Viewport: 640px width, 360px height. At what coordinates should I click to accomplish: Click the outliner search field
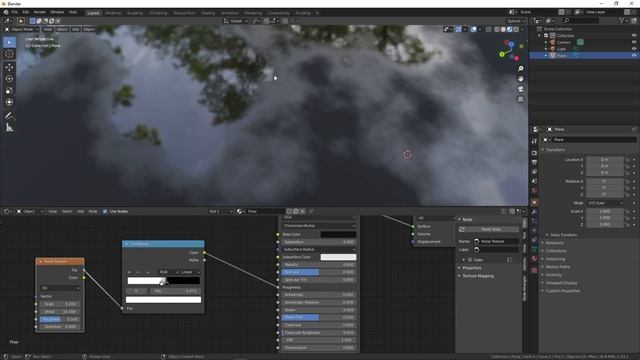(580, 20)
